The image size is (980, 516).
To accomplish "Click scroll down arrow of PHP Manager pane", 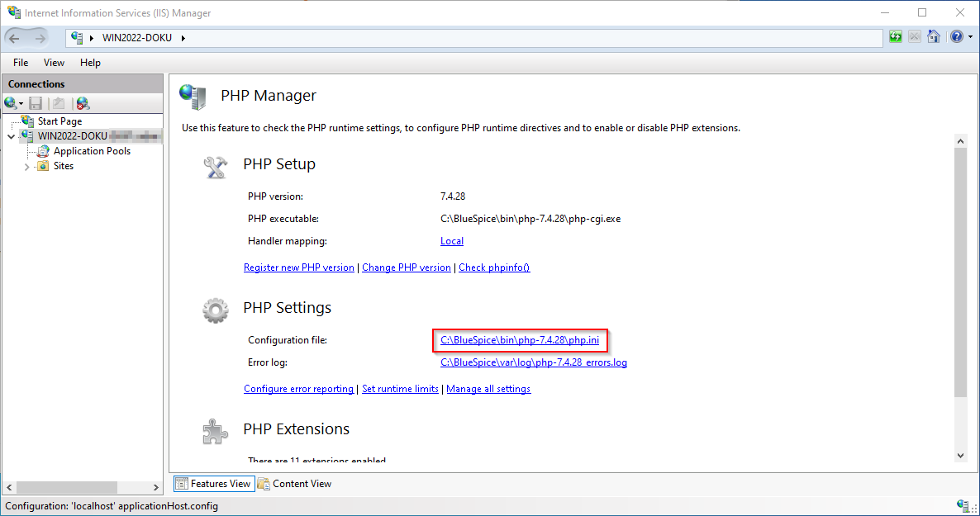I will [961, 456].
